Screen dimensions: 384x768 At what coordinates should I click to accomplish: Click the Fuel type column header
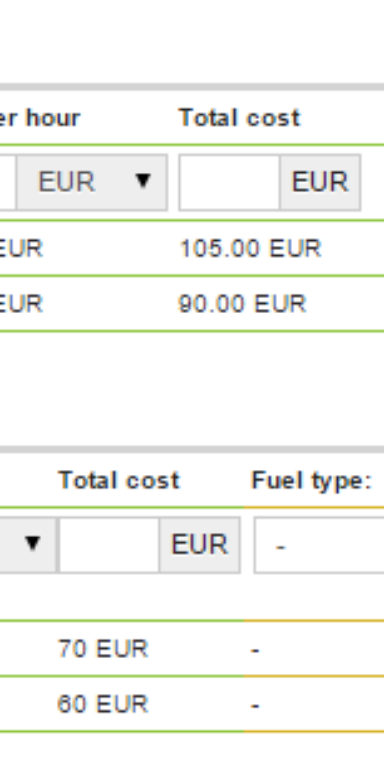coord(312,480)
